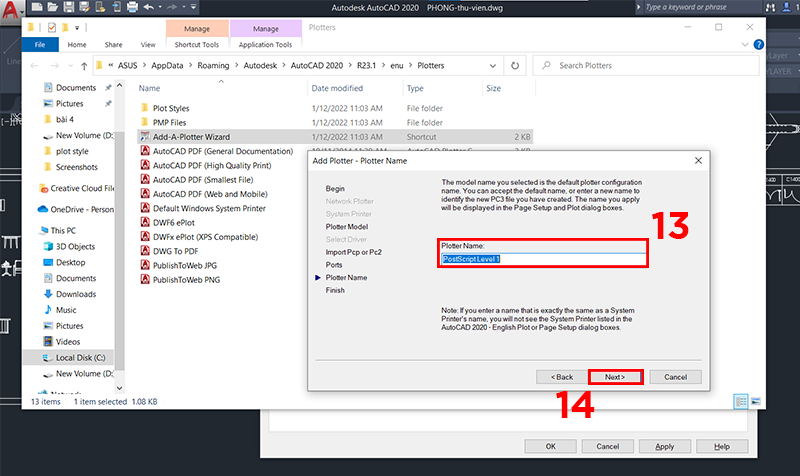Click the Undo arrow in AutoCAD toolbar
Screen dimensions: 800x476
[148, 7]
